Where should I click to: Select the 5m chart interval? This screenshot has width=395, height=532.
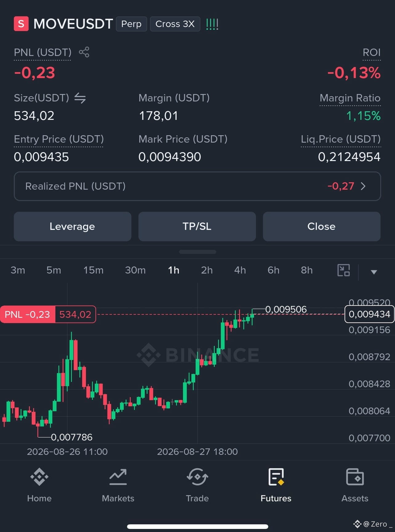point(54,270)
